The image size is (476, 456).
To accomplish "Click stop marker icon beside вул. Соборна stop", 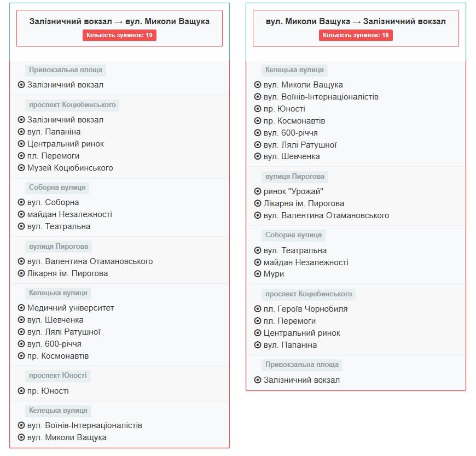I will [21, 202].
